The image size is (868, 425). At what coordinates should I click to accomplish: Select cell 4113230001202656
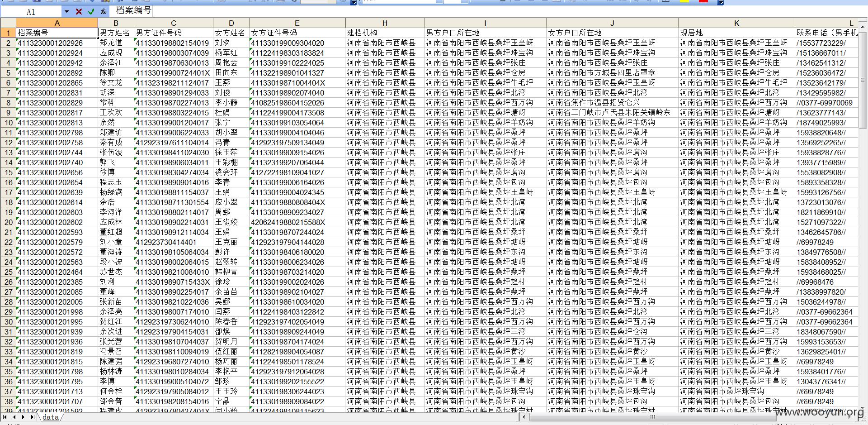tap(57, 172)
